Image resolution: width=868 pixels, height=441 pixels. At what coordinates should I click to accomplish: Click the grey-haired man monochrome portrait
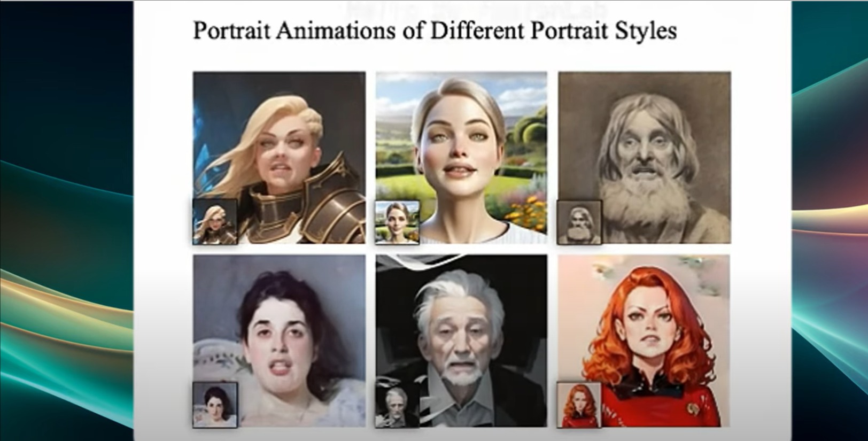461,341
